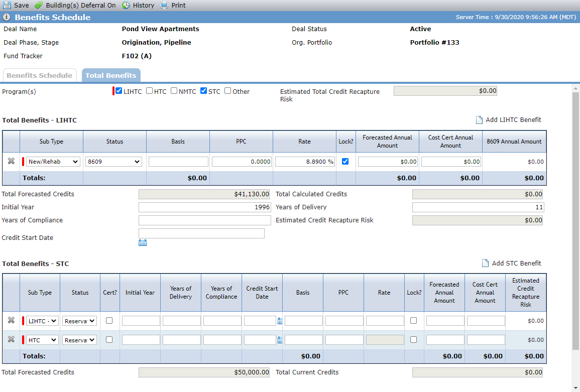Open calendar icon in HTC STC row
The width and height of the screenshot is (580, 392).
[280, 340]
